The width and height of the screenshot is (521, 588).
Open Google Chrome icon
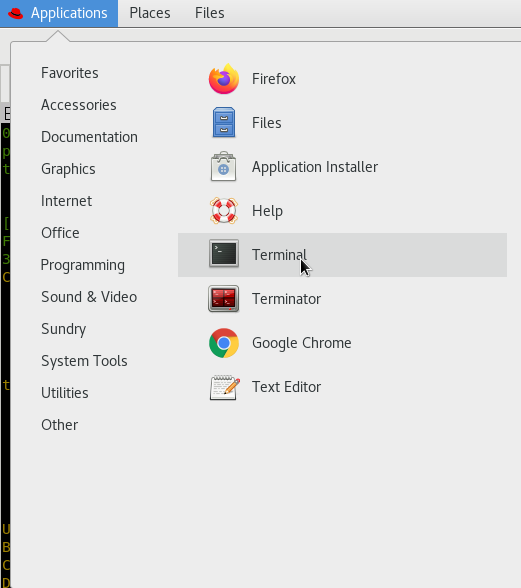[224, 343]
